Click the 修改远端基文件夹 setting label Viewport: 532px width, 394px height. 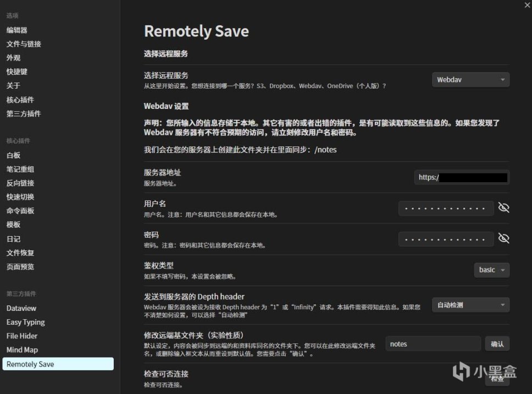pyautogui.click(x=194, y=336)
